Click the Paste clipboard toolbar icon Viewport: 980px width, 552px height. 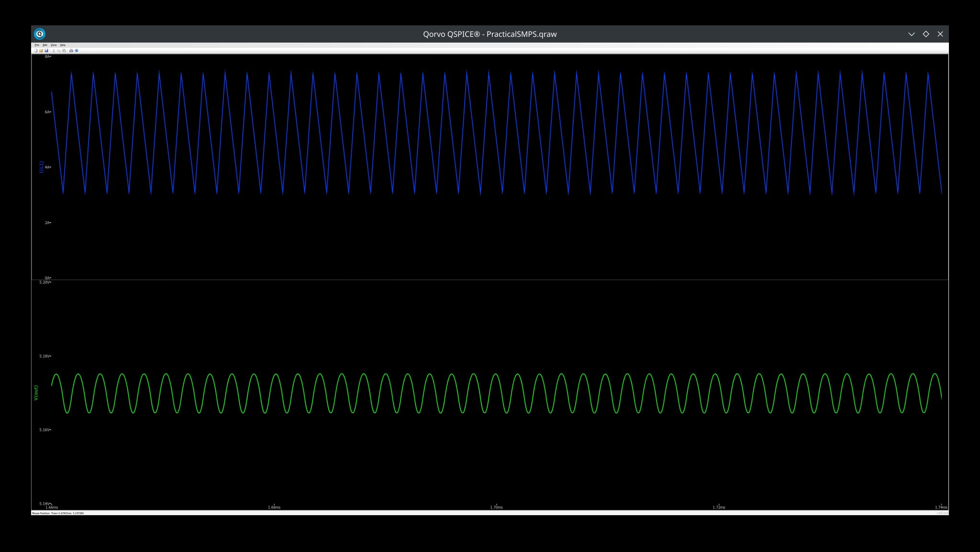point(64,50)
